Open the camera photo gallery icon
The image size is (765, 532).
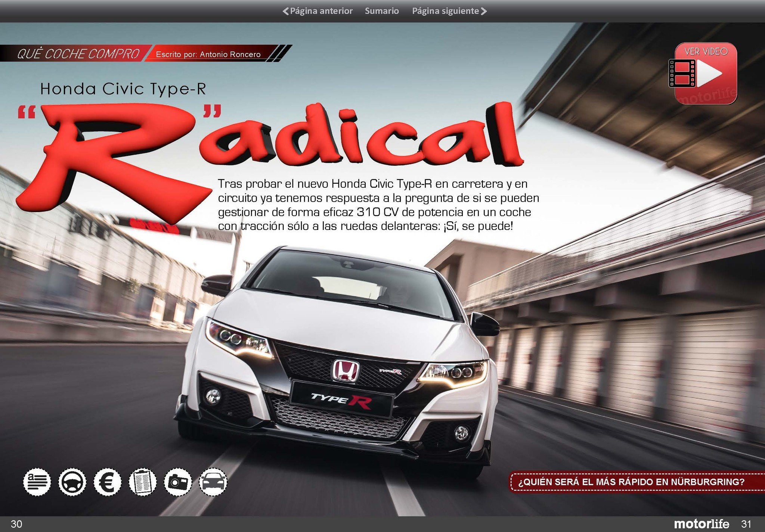click(x=177, y=482)
